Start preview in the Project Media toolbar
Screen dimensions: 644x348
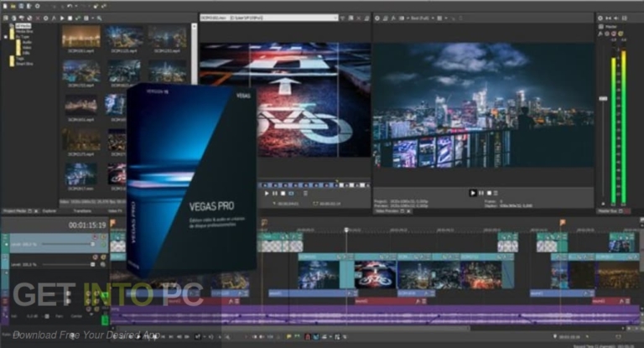(62, 18)
